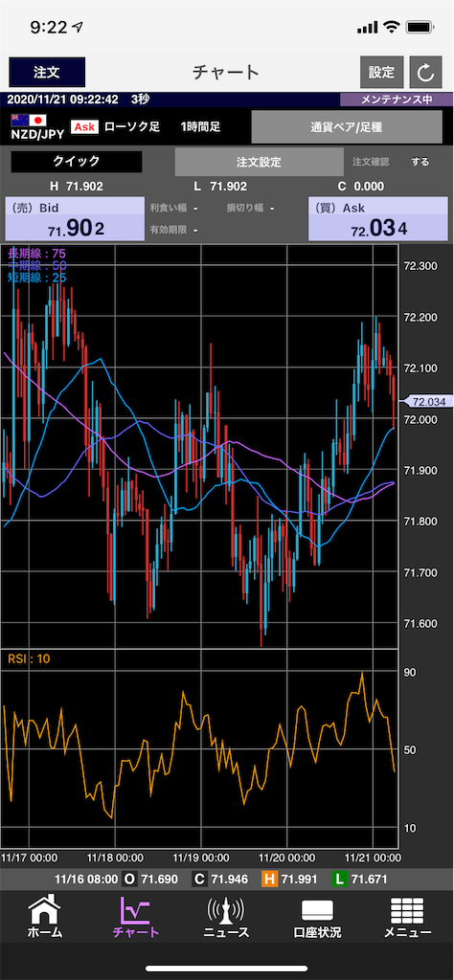Tap the C 0.000 value
Image resolution: width=454 pixels, height=980 pixels.
click(361, 187)
